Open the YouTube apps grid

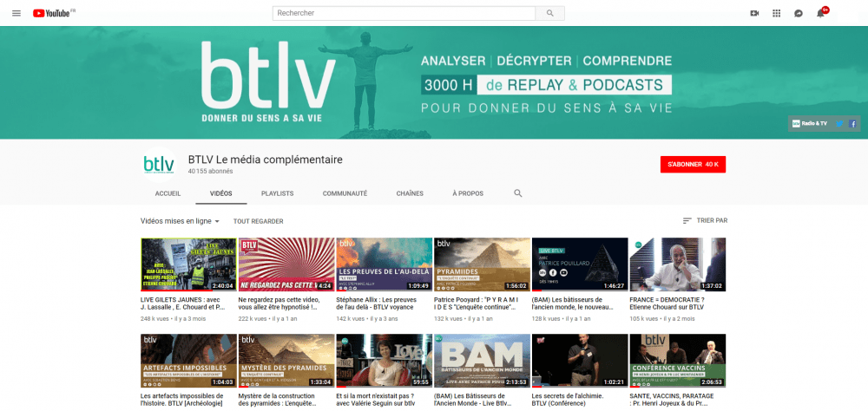776,13
